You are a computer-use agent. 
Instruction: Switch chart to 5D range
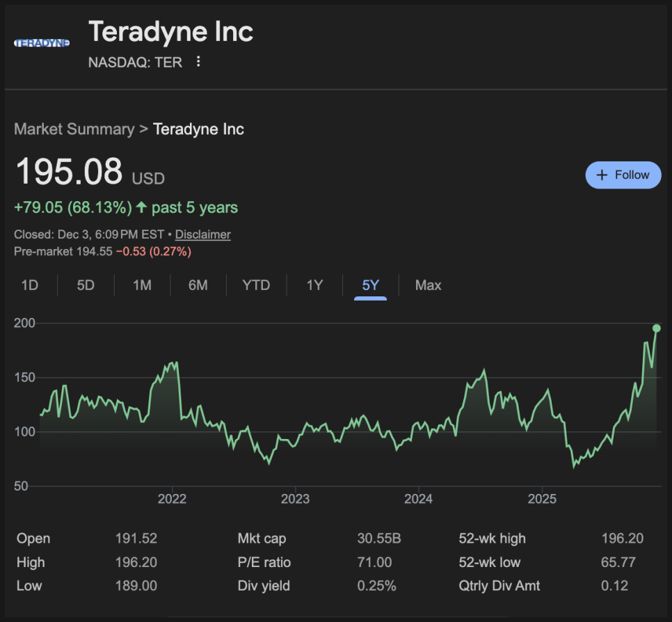[86, 285]
